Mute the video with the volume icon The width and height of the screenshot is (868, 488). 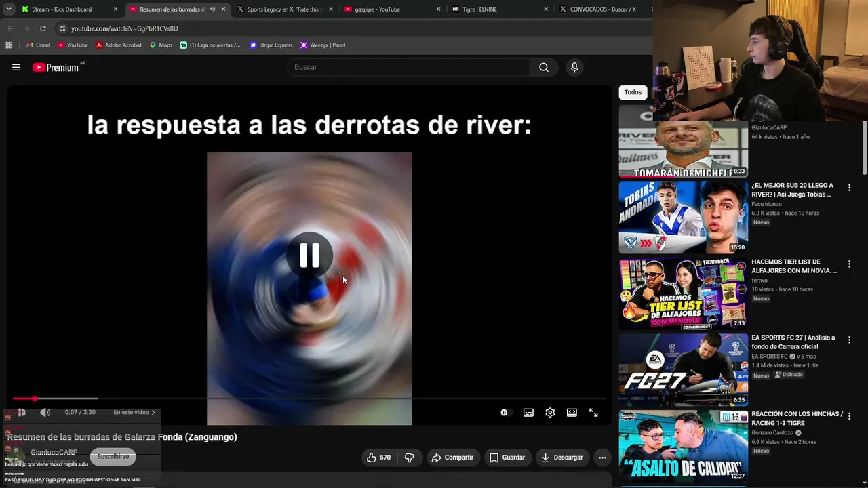[x=45, y=412]
